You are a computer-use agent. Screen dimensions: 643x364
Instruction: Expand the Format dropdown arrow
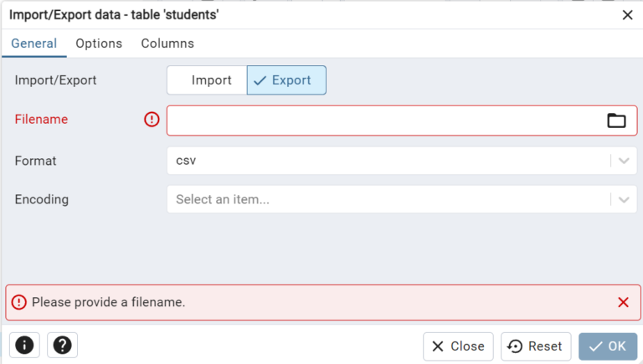click(x=624, y=161)
